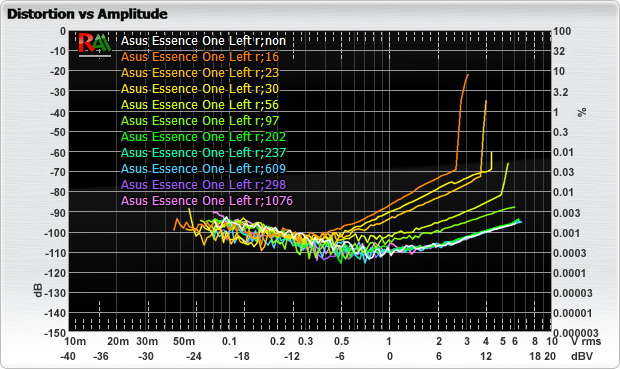
Task: Click the '-36' dBV axis tick
Action: pos(100,356)
